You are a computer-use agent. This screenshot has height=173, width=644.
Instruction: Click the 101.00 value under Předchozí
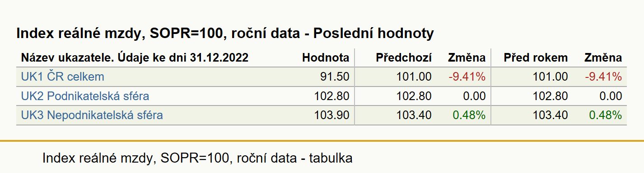(414, 77)
